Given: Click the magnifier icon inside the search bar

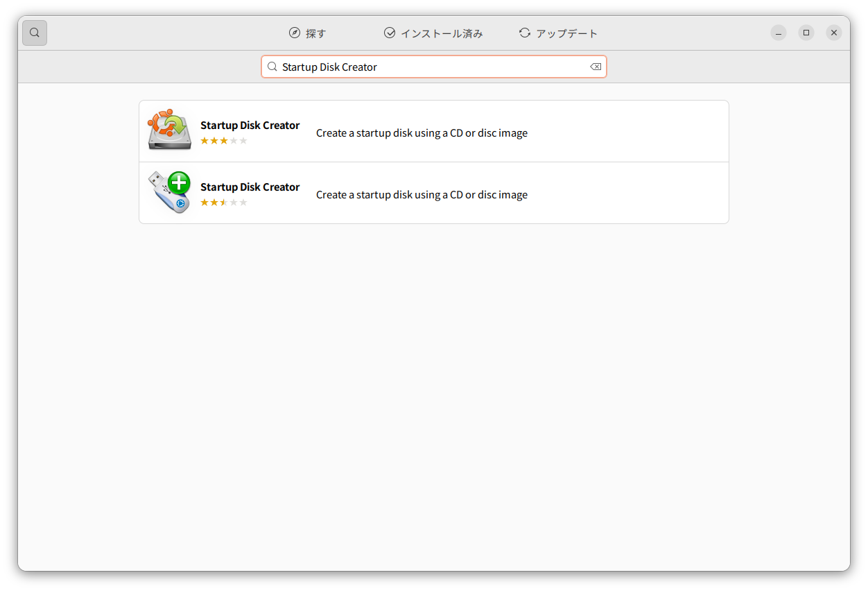Looking at the screenshot, I should click(272, 66).
